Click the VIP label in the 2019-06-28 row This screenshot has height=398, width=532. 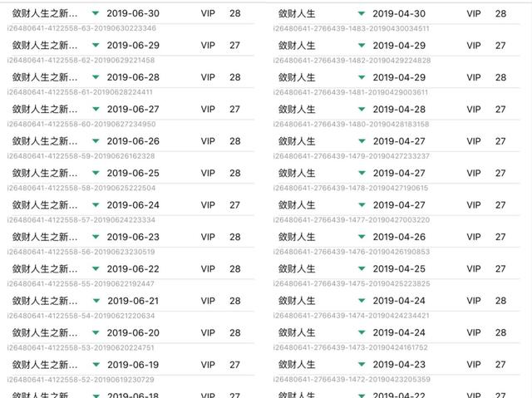pyautogui.click(x=209, y=77)
